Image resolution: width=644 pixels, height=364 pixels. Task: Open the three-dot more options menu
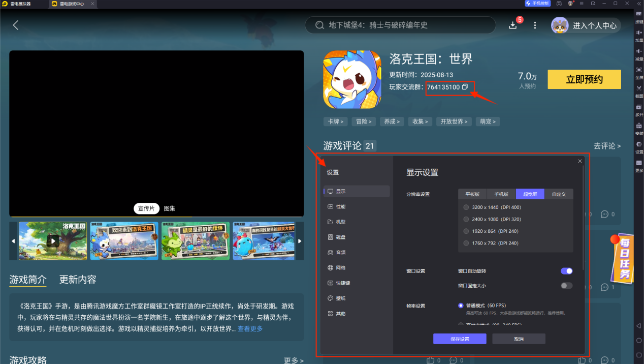point(535,25)
